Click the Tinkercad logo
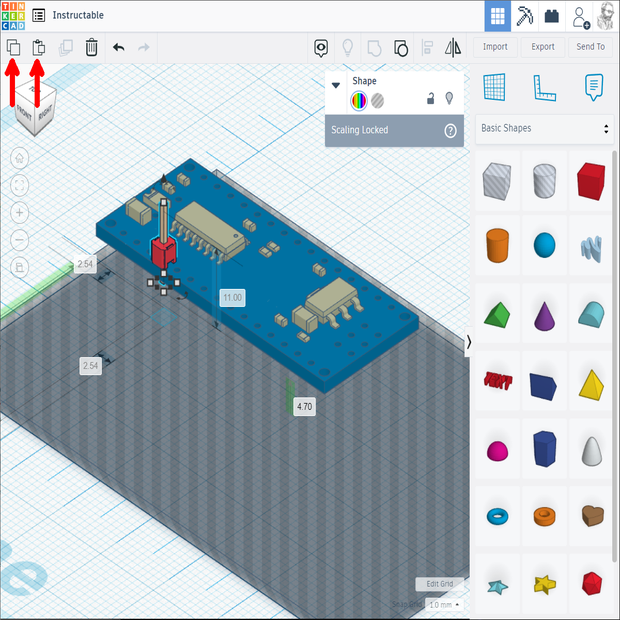This screenshot has width=620, height=620. 13,15
